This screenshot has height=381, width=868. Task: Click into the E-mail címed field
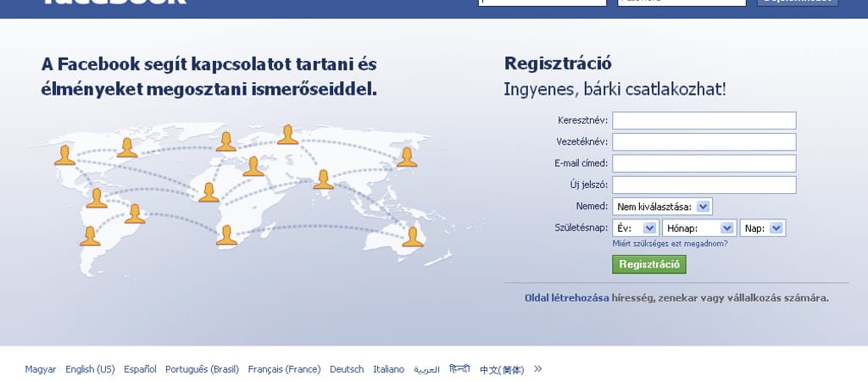704,163
